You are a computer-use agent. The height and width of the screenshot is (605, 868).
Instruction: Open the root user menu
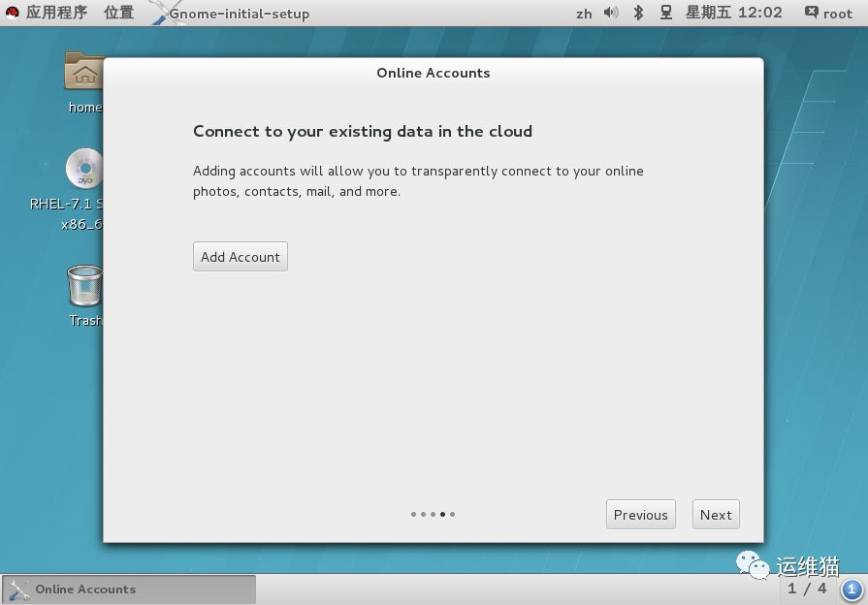pyautogui.click(x=828, y=13)
